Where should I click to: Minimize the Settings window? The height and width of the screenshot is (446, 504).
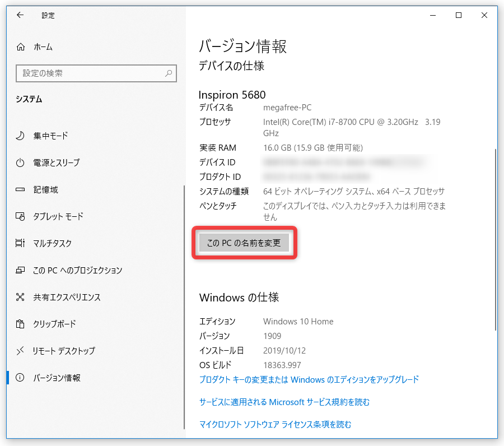433,15
